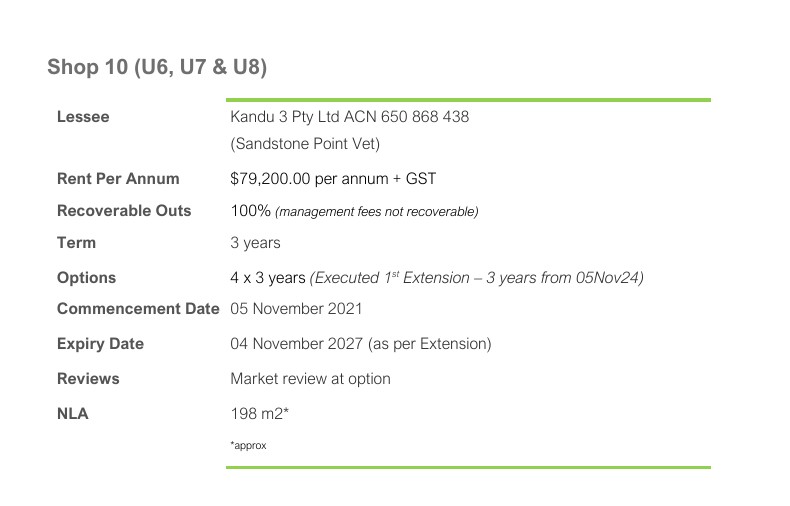Viewport: 790px width, 506px height.
Task: Click the Options label
Action: point(86,278)
